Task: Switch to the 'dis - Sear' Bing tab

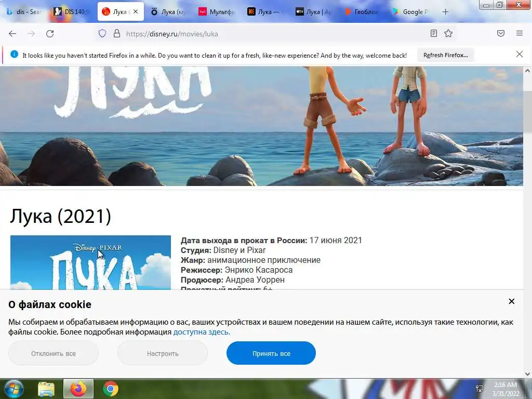Action: pos(24,12)
